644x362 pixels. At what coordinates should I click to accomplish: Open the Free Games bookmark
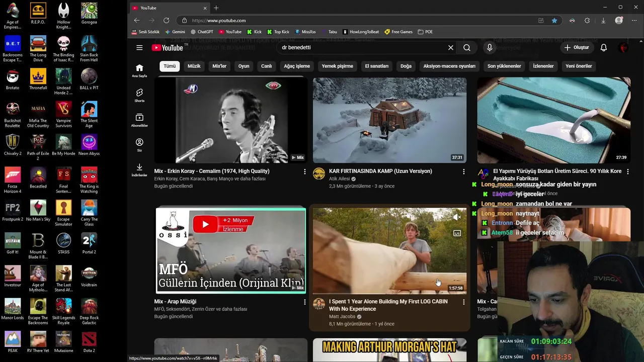398,32
